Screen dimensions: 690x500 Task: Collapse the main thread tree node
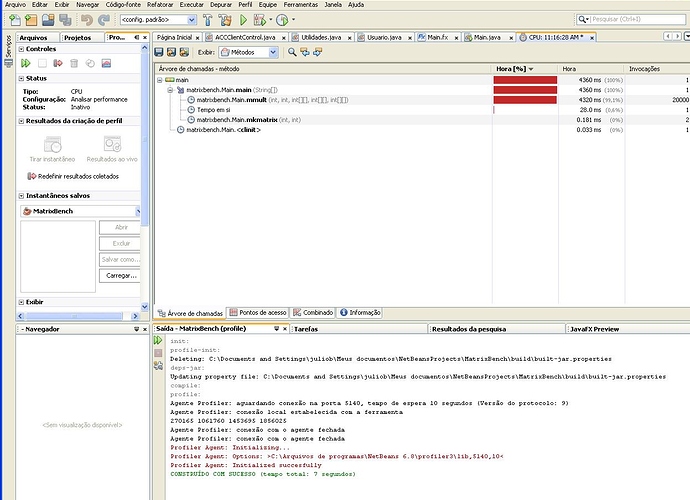pos(159,79)
